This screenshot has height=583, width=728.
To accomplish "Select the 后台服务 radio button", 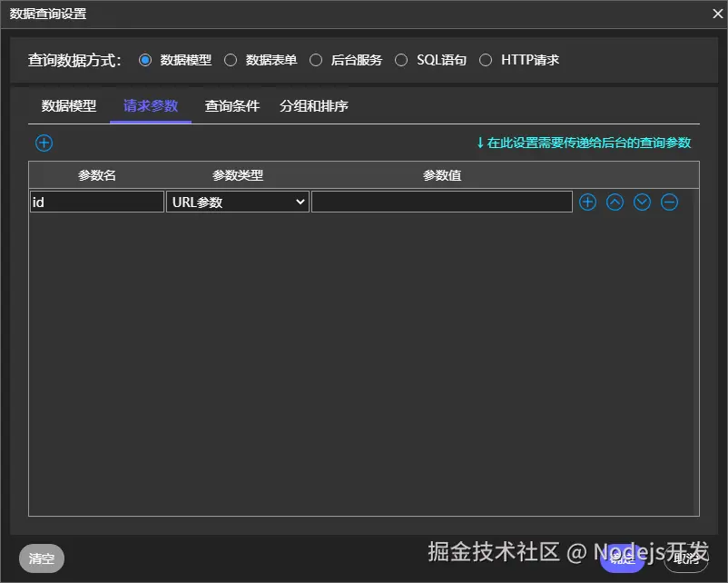I will tap(316, 59).
